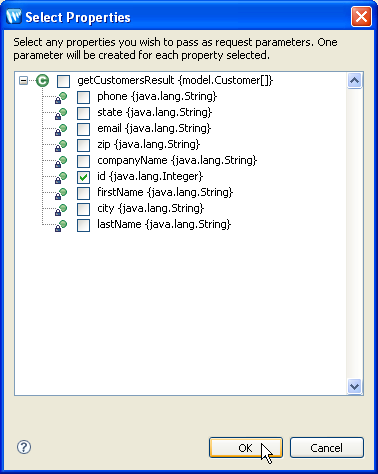Click the property icon next to phone
Image resolution: width=378 pixels, height=474 pixels.
click(x=61, y=98)
